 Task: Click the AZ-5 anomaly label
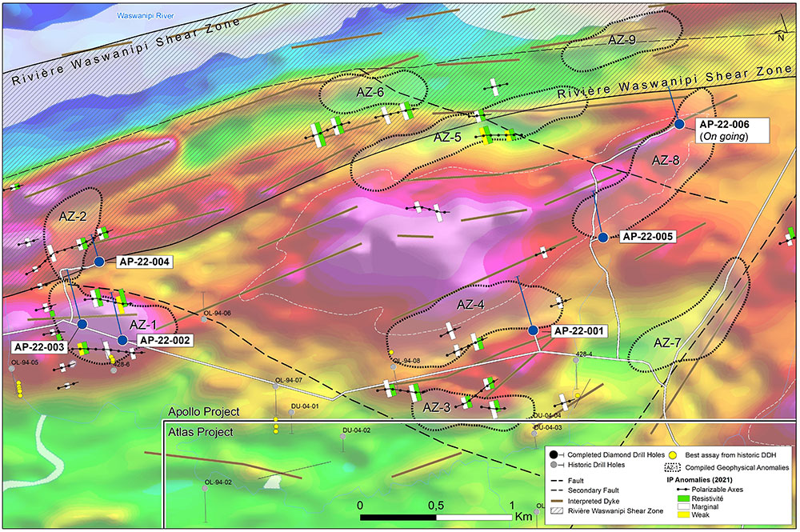point(447,138)
